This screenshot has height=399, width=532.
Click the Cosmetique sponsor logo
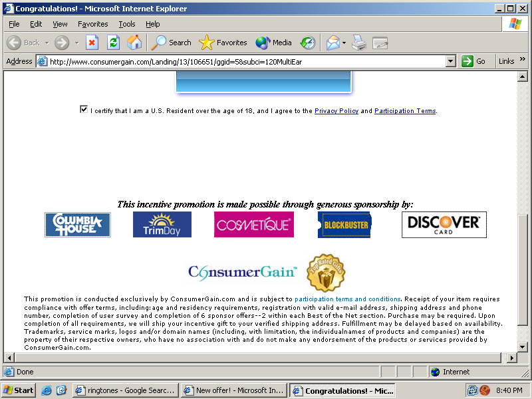click(x=254, y=225)
